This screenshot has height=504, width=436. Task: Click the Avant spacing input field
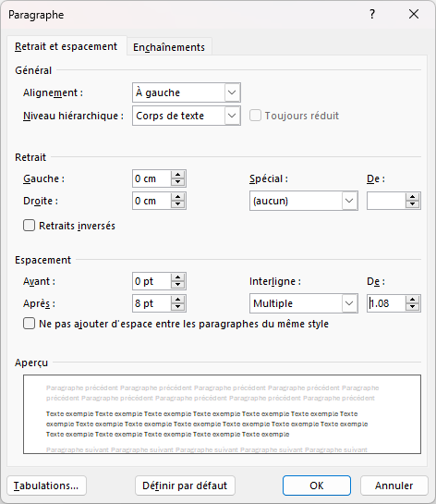pos(151,281)
